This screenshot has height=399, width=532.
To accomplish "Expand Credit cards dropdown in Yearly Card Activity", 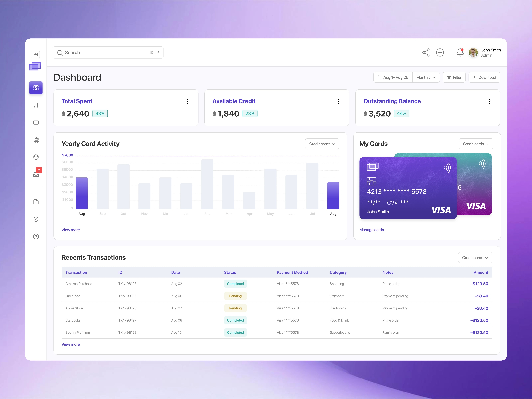I will (322, 144).
